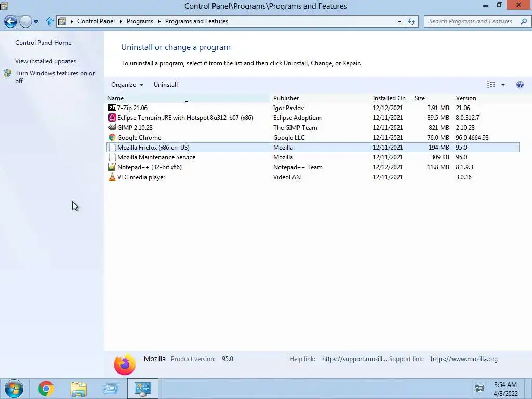Click the search magnifier icon
This screenshot has width=532, height=399.
pos(524,21)
